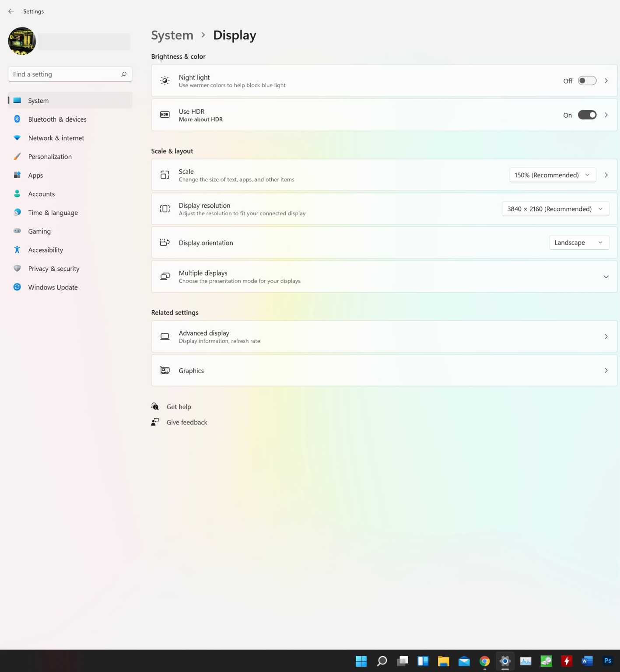Turn on the Night light toggle
Viewport: 620px width, 672px height.
587,81
